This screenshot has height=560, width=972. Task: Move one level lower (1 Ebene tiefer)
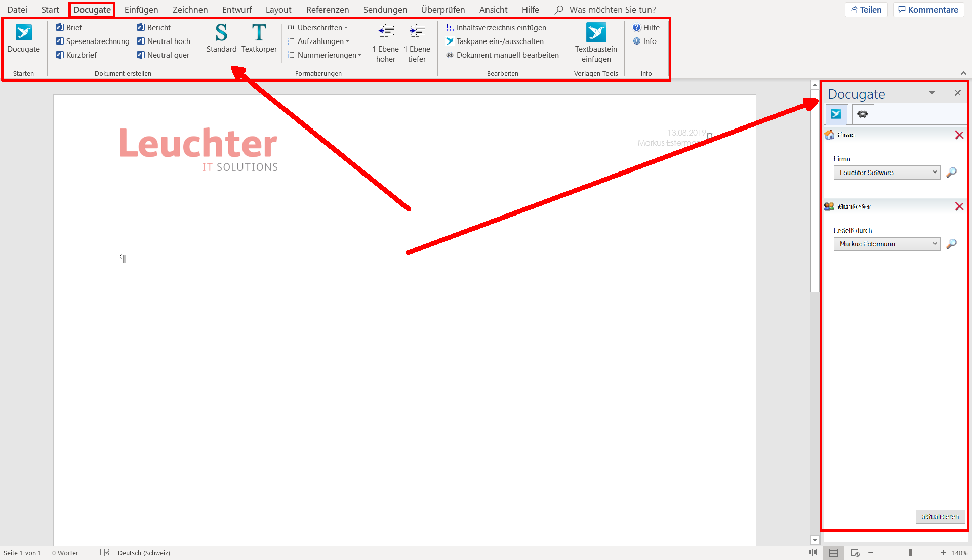point(417,44)
